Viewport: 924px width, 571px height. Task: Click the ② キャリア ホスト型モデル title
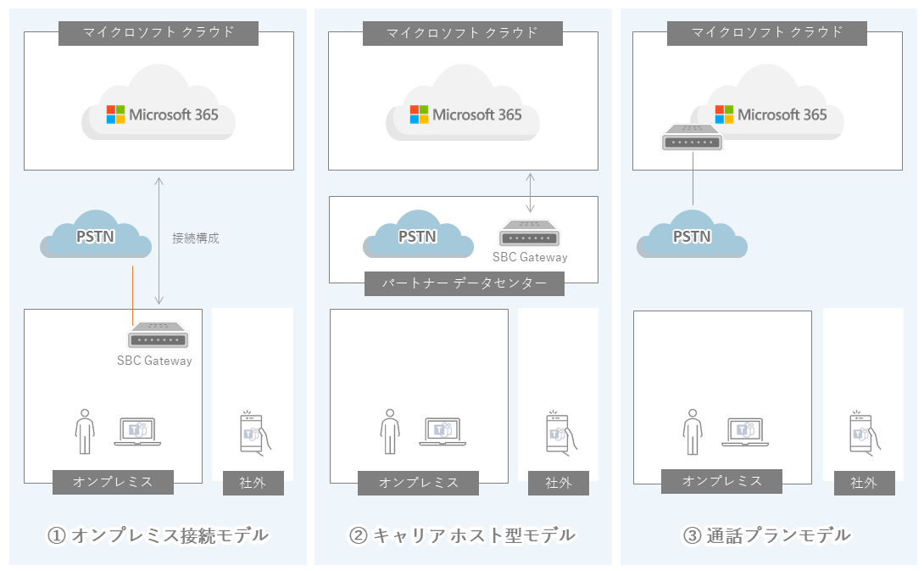click(x=463, y=535)
